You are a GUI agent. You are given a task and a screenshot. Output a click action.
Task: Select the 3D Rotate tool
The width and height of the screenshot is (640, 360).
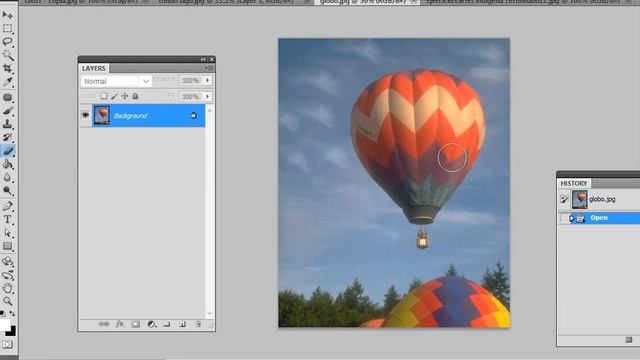[x=7, y=261]
